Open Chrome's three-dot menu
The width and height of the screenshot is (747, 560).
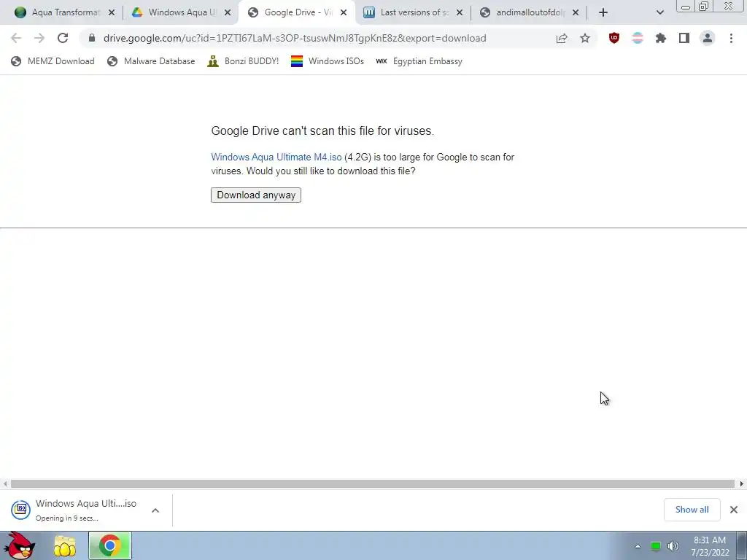(731, 38)
